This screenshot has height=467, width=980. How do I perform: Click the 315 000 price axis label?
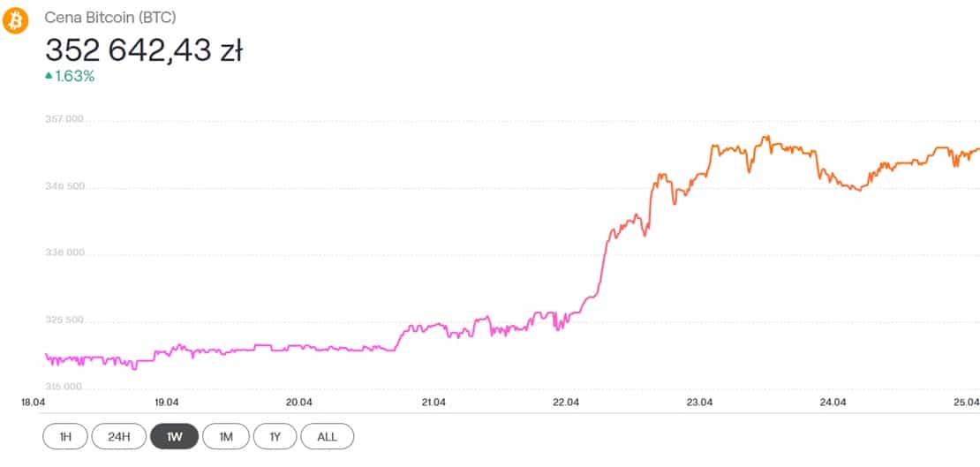click(x=65, y=387)
